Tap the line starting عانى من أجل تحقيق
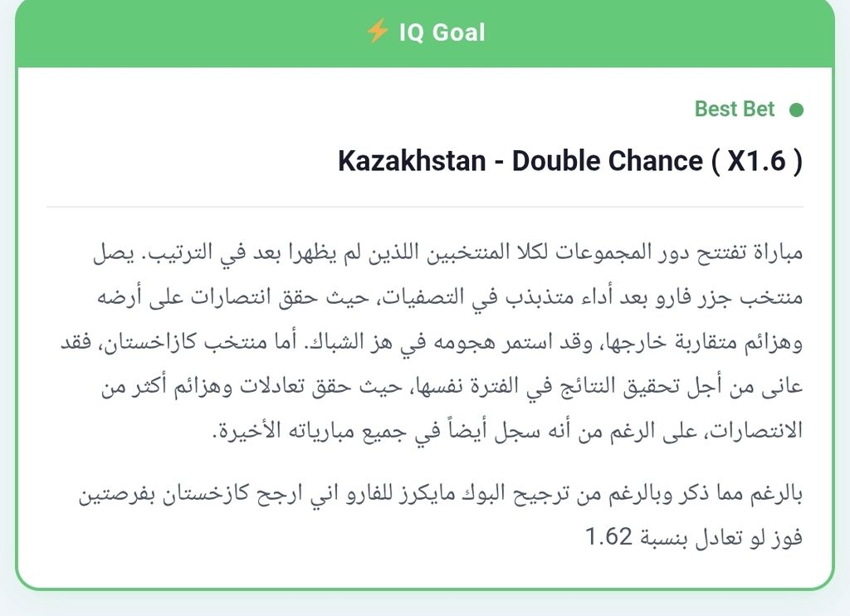This screenshot has height=616, width=850. 452,387
